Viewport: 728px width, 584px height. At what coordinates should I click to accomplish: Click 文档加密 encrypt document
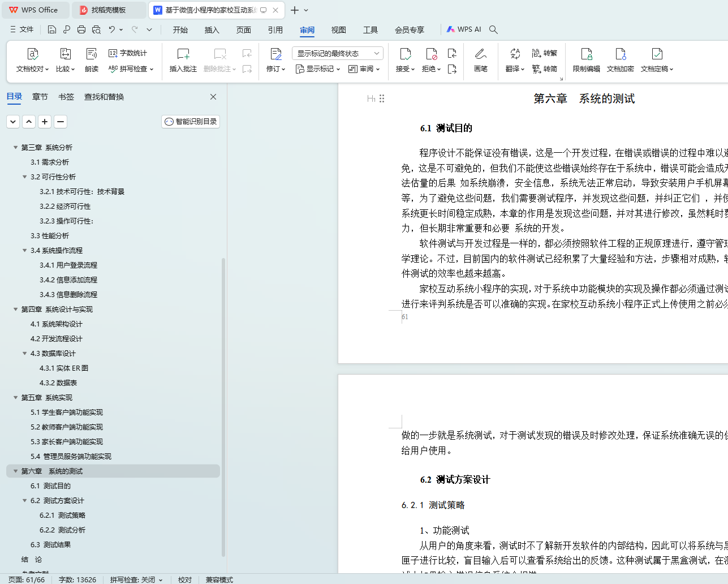(621, 60)
